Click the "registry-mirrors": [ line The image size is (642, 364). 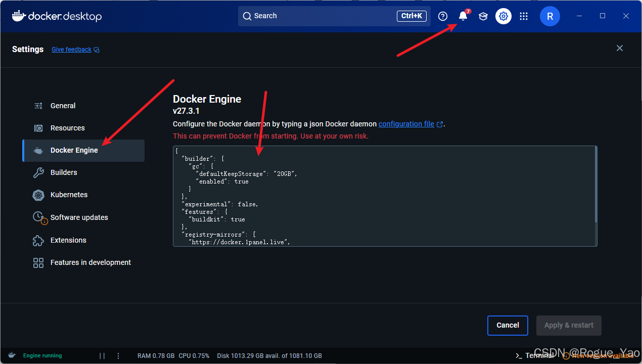tap(219, 235)
